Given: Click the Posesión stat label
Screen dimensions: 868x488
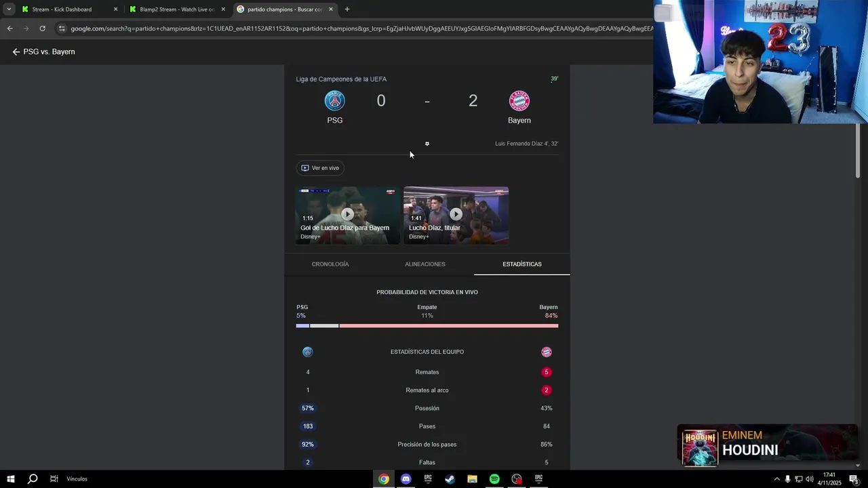Looking at the screenshot, I should pos(427,409).
